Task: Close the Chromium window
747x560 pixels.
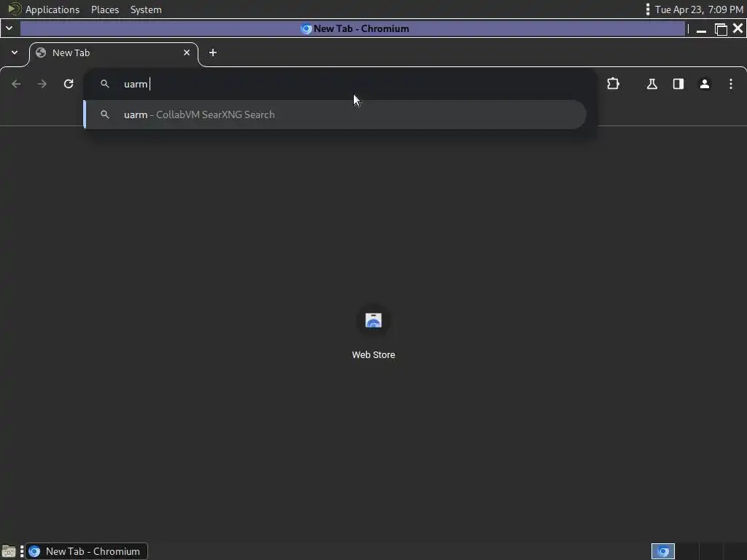Action: click(x=738, y=28)
